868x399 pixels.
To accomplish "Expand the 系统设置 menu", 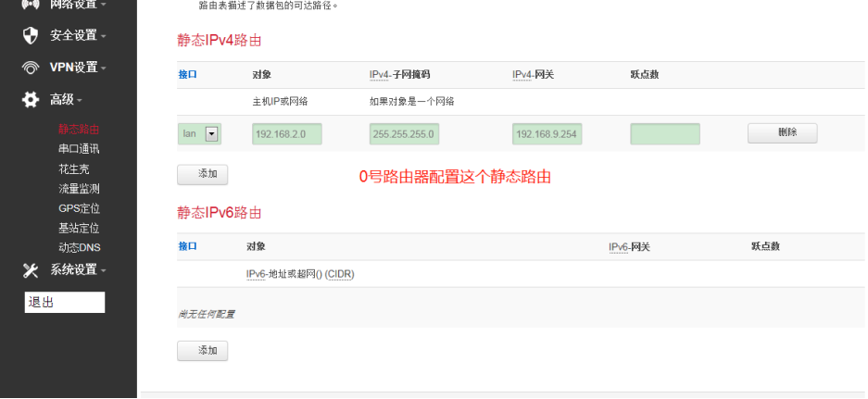I will (78, 270).
